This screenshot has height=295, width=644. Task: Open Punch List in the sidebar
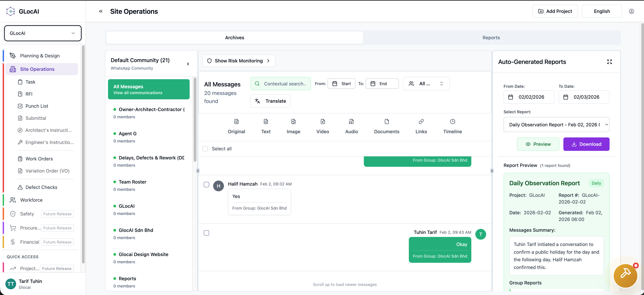pos(37,106)
